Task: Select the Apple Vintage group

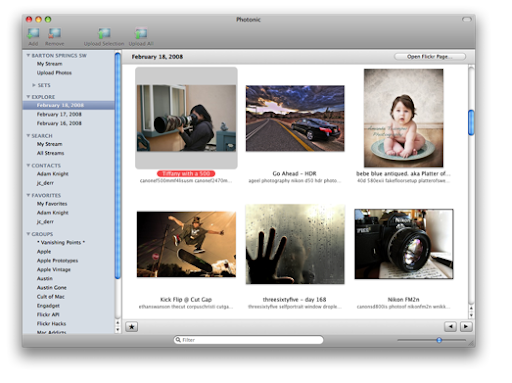Action: tap(54, 270)
